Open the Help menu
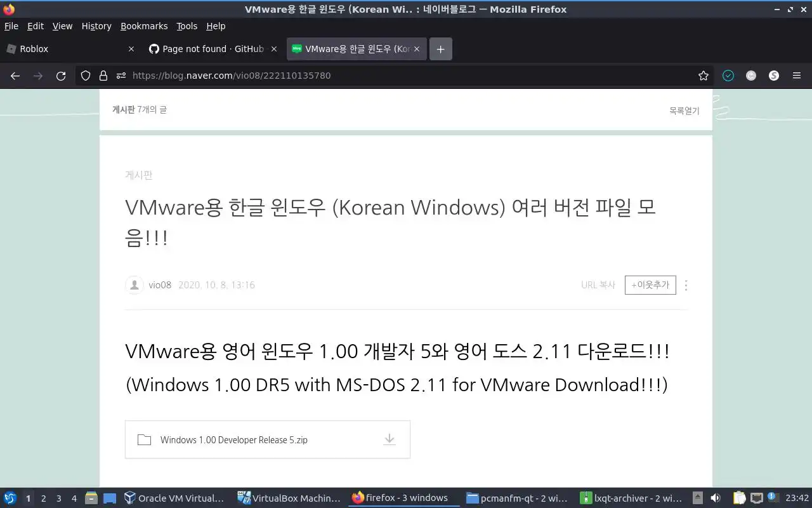 coord(216,26)
